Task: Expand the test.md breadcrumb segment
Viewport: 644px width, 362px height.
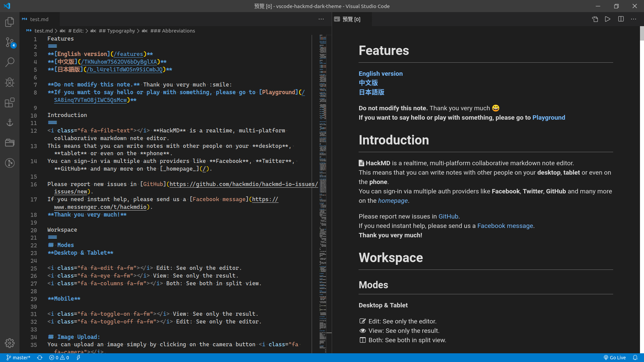Action: click(44, 31)
